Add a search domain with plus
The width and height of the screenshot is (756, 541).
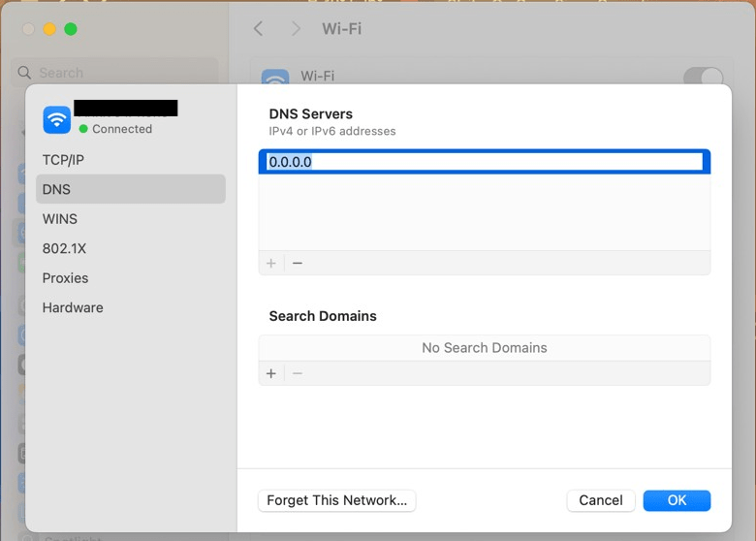271,373
